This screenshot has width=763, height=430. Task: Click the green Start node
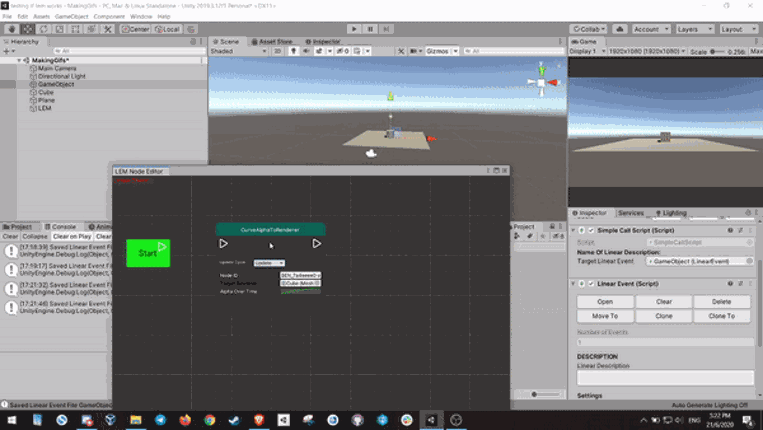[x=148, y=253]
